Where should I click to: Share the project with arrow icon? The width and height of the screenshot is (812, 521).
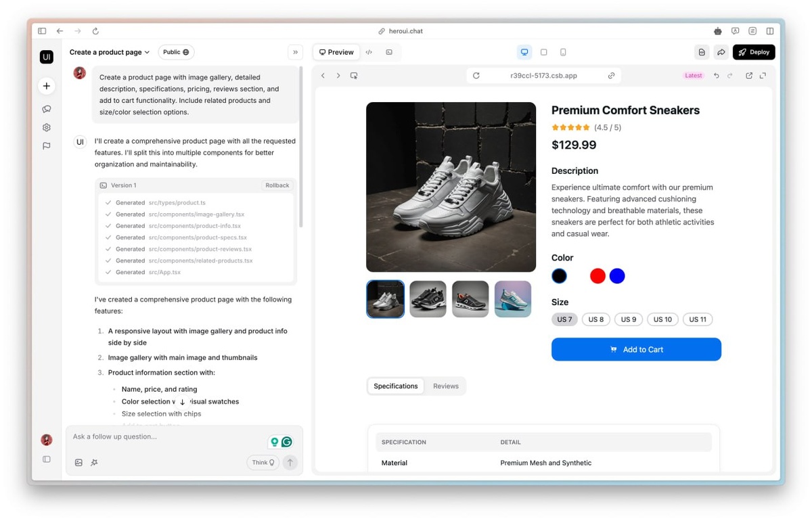click(721, 52)
